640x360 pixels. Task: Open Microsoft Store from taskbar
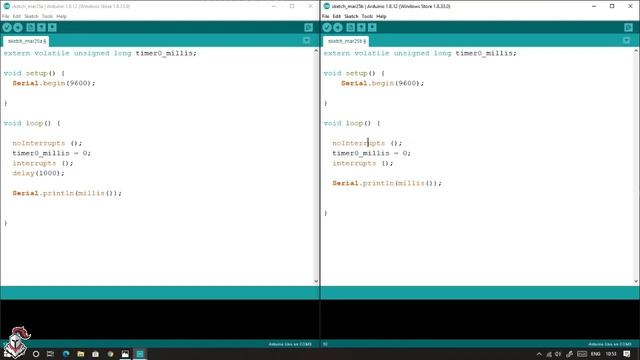pyautogui.click(x=96, y=354)
